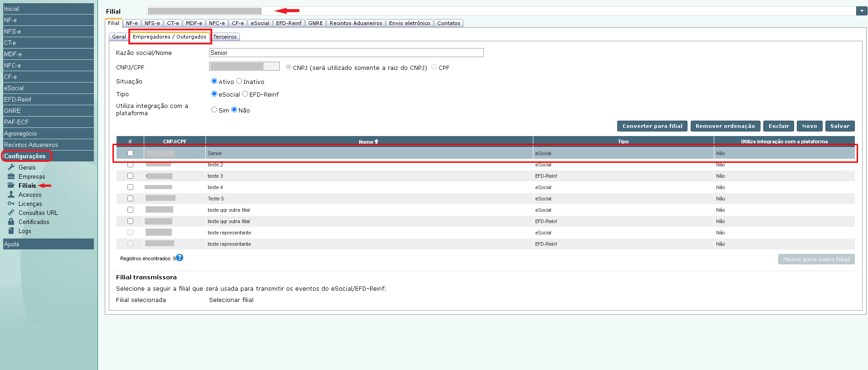Open the Filial dropdown arrow
Viewport: 868px width, 370px height.
(x=862, y=11)
